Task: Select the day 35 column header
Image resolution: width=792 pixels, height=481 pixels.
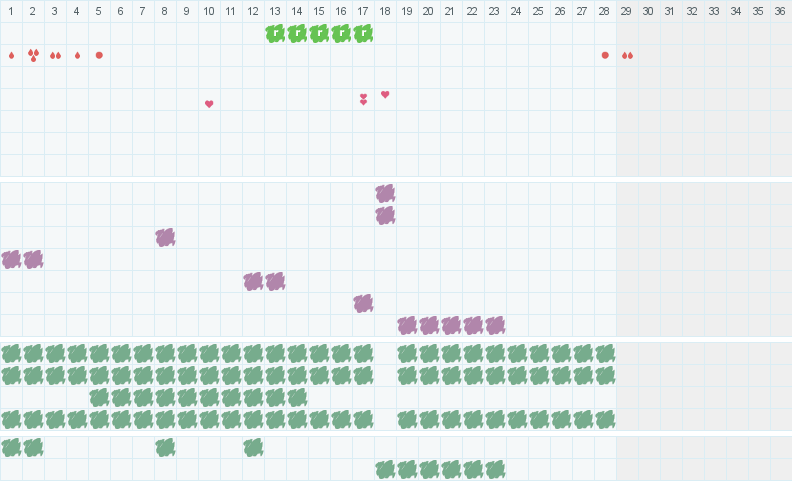Action: point(759,11)
